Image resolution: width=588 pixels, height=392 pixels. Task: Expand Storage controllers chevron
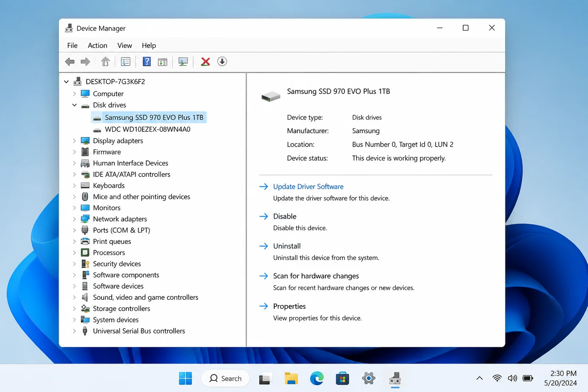pyautogui.click(x=74, y=309)
